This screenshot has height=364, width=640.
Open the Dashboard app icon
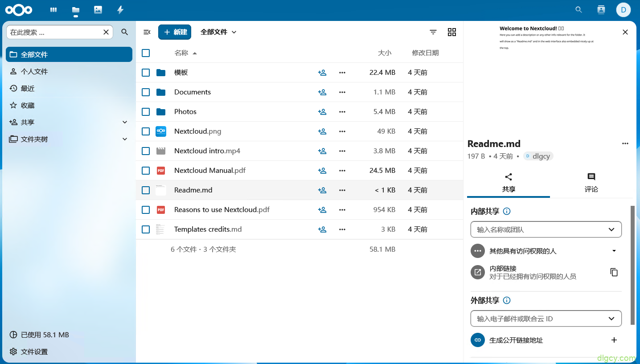53,10
